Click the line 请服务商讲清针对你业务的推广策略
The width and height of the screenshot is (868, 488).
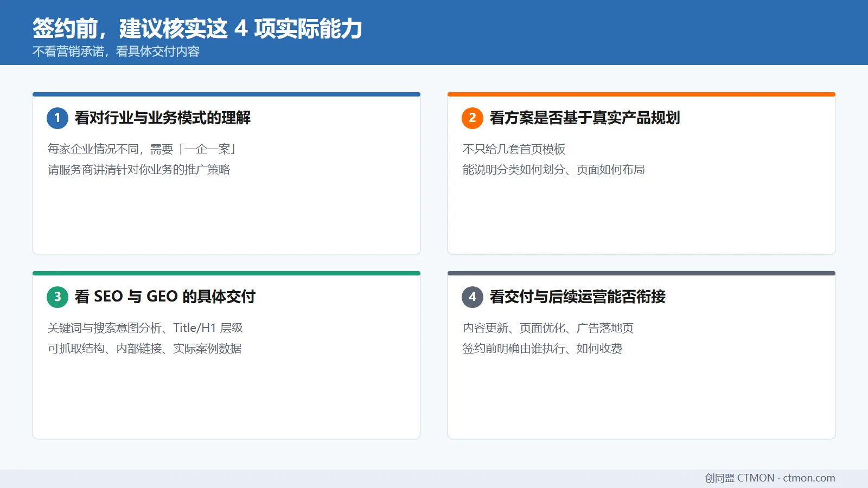[x=139, y=170]
